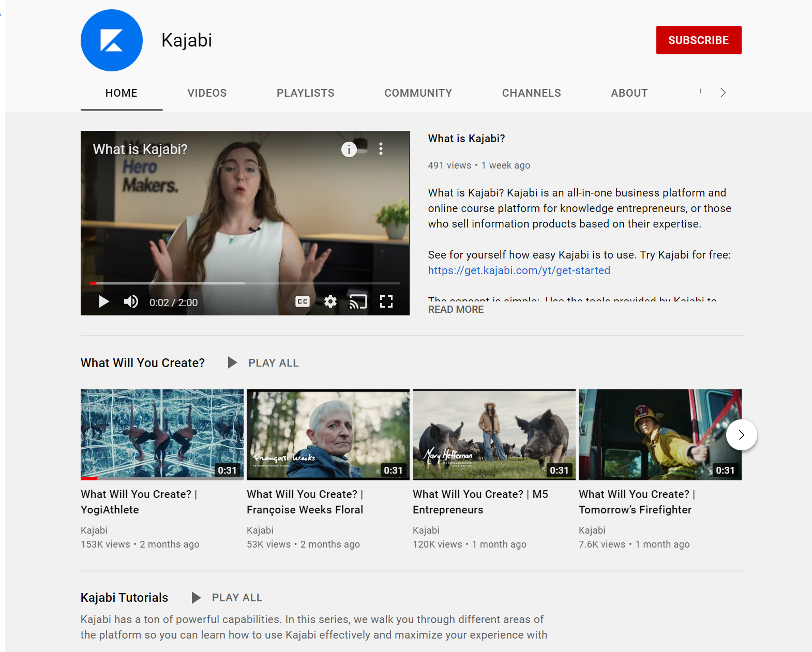
Task: Show video info card icon
Action: click(349, 149)
